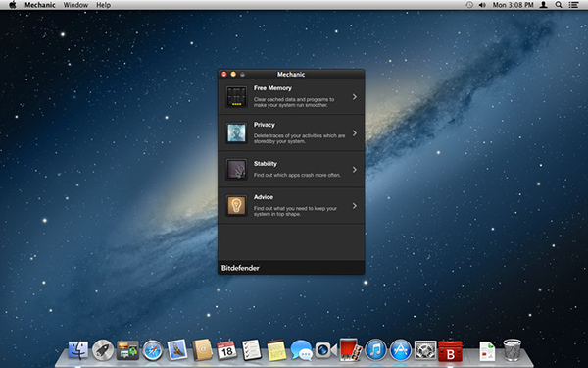
Task: Minimize the Mechanic window
Action: pos(233,74)
